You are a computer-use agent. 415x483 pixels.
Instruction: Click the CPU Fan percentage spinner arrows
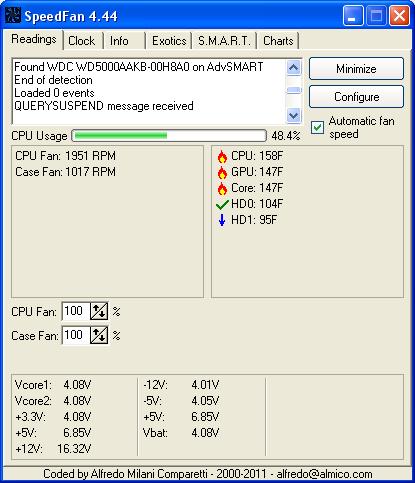pyautogui.click(x=99, y=311)
